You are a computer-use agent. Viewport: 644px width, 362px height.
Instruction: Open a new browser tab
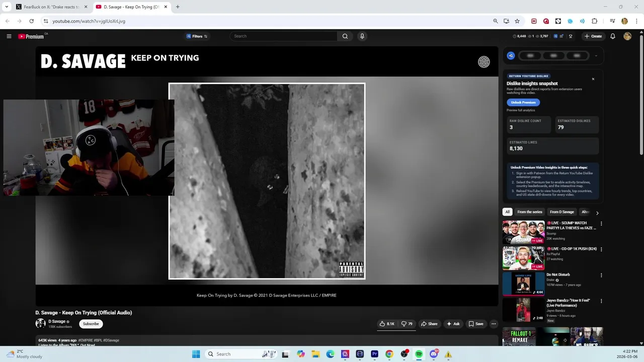(x=178, y=7)
